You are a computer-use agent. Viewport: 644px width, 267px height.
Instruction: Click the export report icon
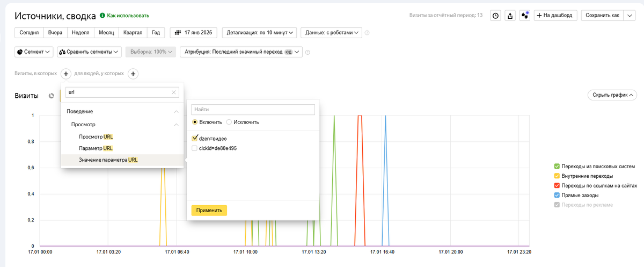click(510, 16)
